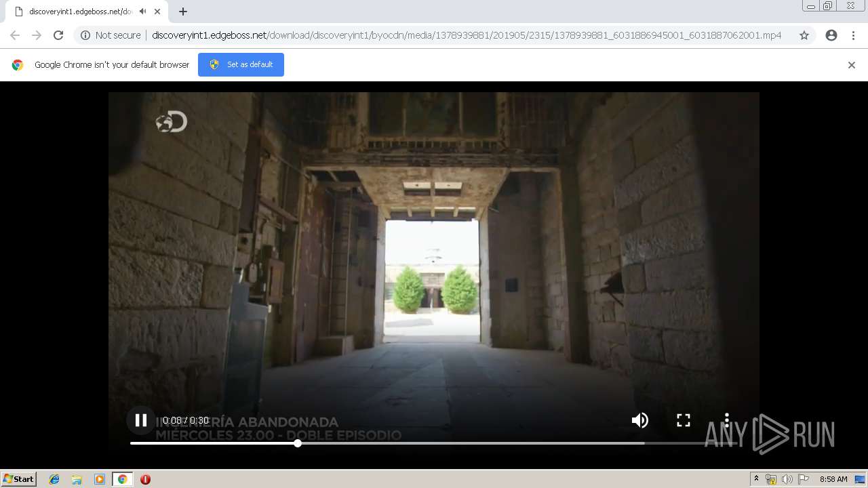This screenshot has height=488, width=868.
Task: Click the 0:08 / 0:30 time display
Action: coord(186,420)
